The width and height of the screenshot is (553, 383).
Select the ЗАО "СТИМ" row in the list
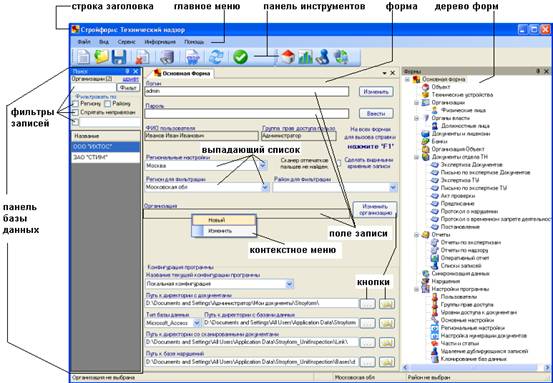pos(106,157)
